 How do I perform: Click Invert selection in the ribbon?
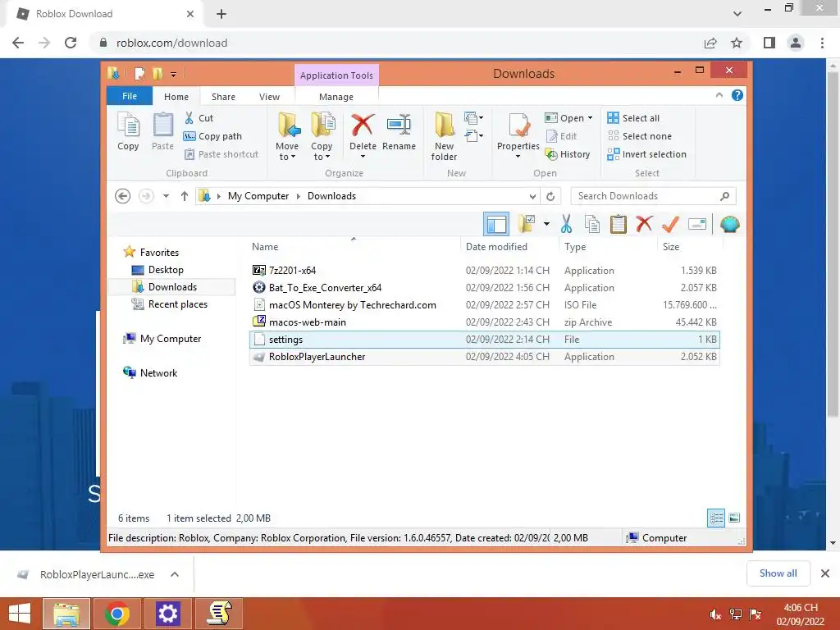[x=646, y=154]
